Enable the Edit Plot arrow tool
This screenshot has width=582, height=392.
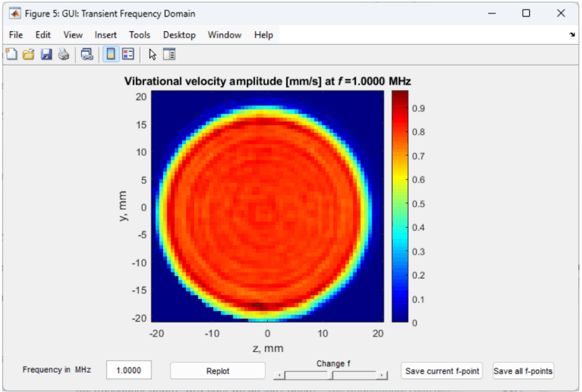pyautogui.click(x=152, y=55)
